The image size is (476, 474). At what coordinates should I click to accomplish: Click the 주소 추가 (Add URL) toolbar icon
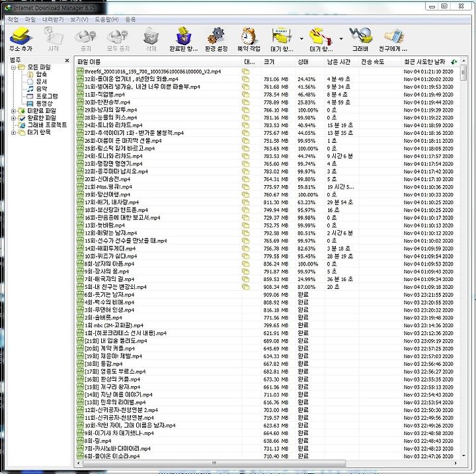pyautogui.click(x=20, y=36)
